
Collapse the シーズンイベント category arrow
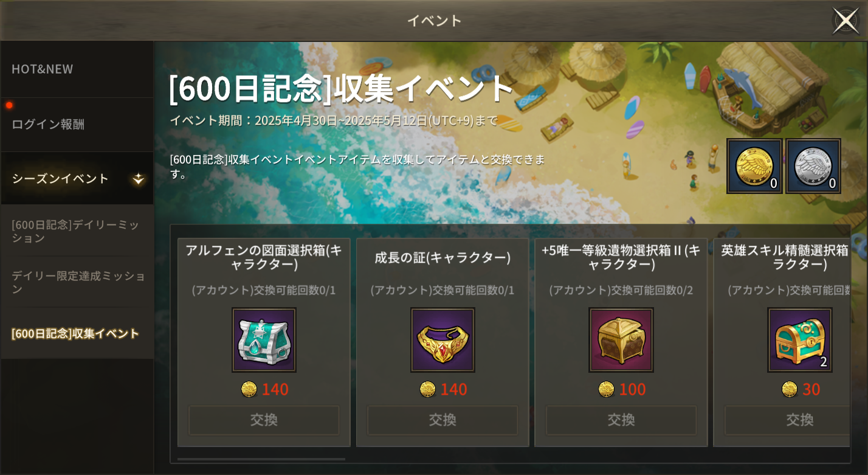coord(138,179)
